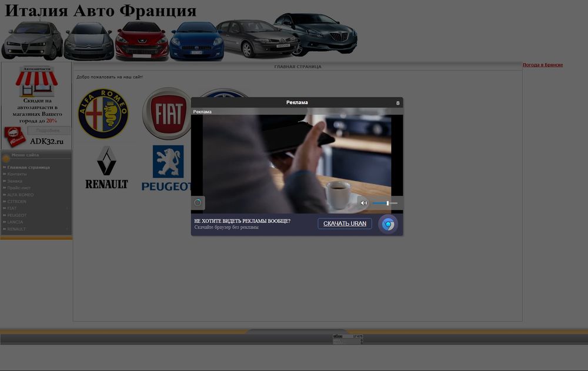
Task: Open the Fiat logo
Action: [167, 113]
